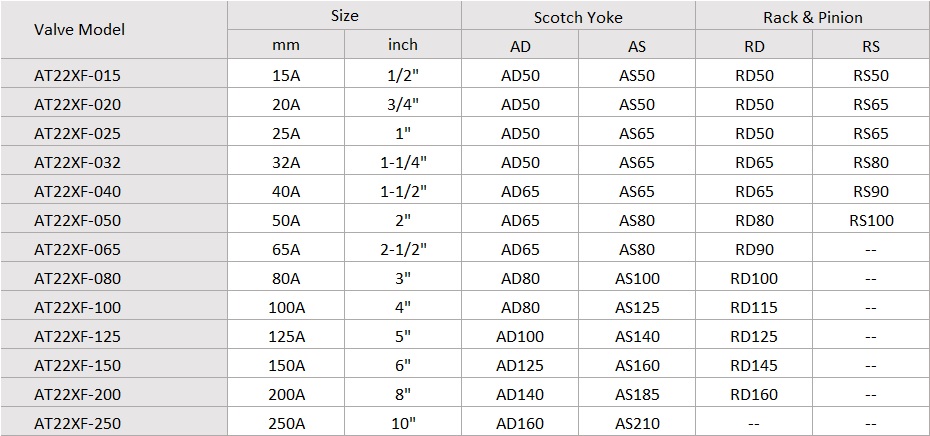Select the RS90 cell
The height and width of the screenshot is (436, 930).
(871, 192)
